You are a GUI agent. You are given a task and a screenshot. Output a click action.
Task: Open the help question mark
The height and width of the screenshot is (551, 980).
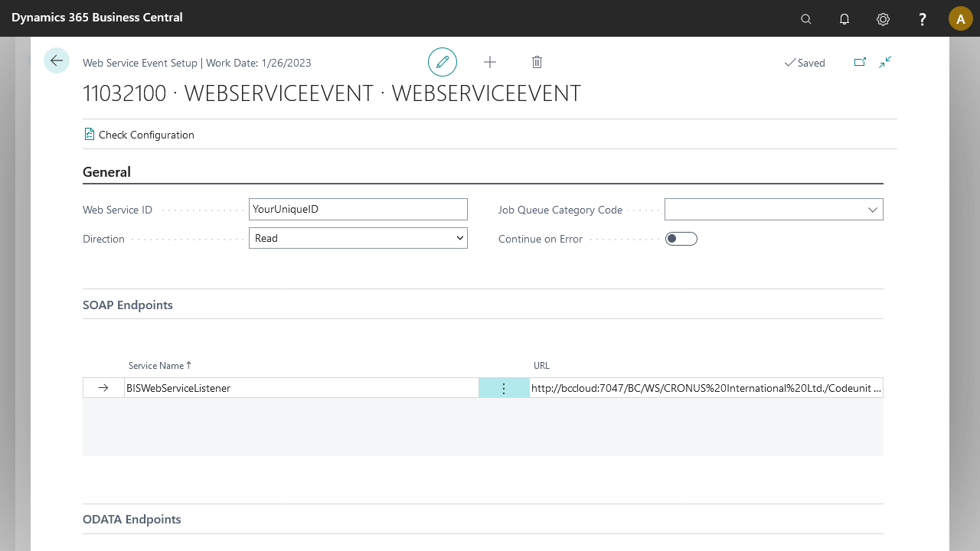click(x=923, y=19)
